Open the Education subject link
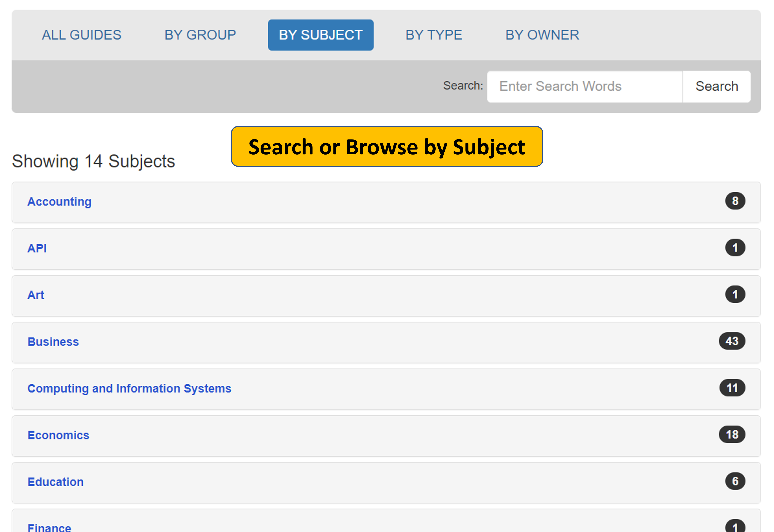 point(55,482)
